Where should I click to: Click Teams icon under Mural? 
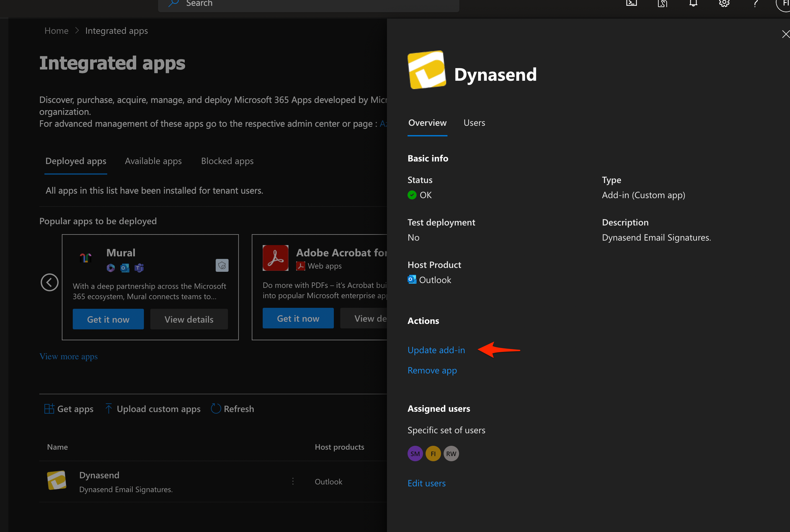(139, 268)
